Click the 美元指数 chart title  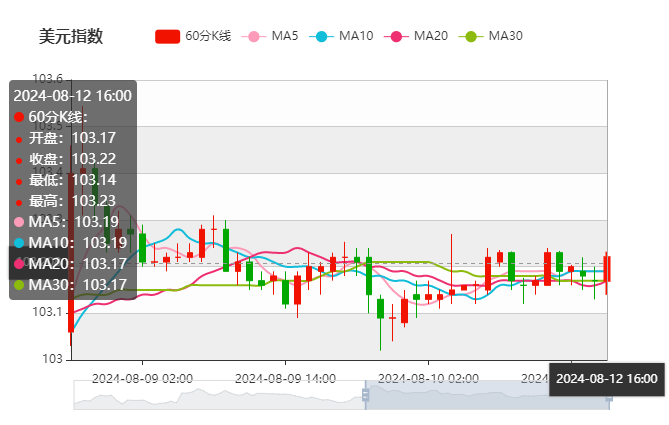(x=71, y=36)
